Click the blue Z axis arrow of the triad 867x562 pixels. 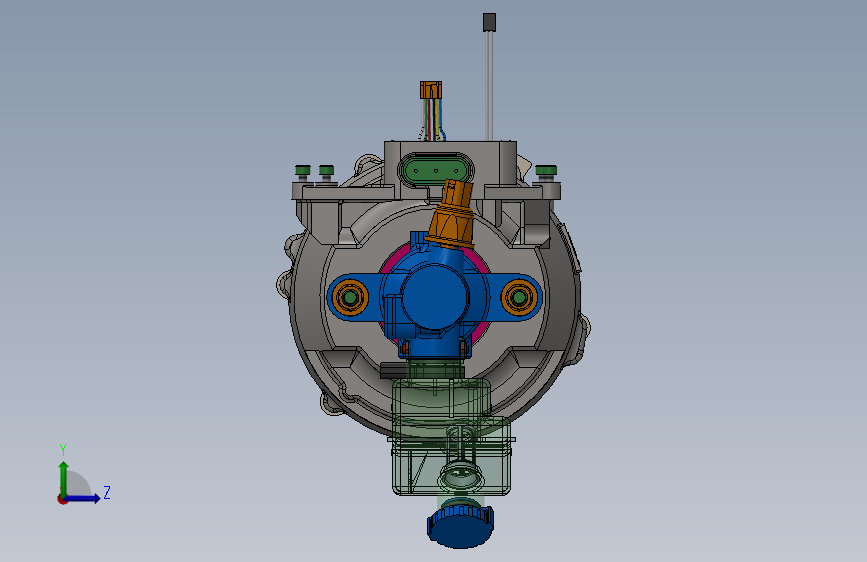coord(83,498)
